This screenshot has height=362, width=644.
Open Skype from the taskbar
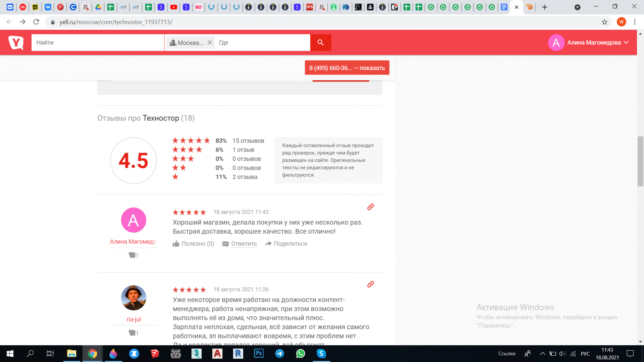coord(321,354)
